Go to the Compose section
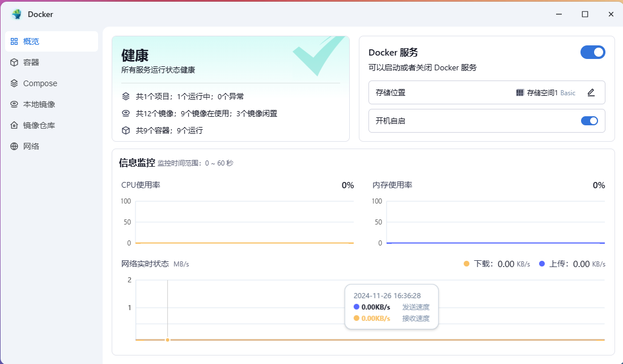Viewport: 623px width, 364px height. (52, 83)
